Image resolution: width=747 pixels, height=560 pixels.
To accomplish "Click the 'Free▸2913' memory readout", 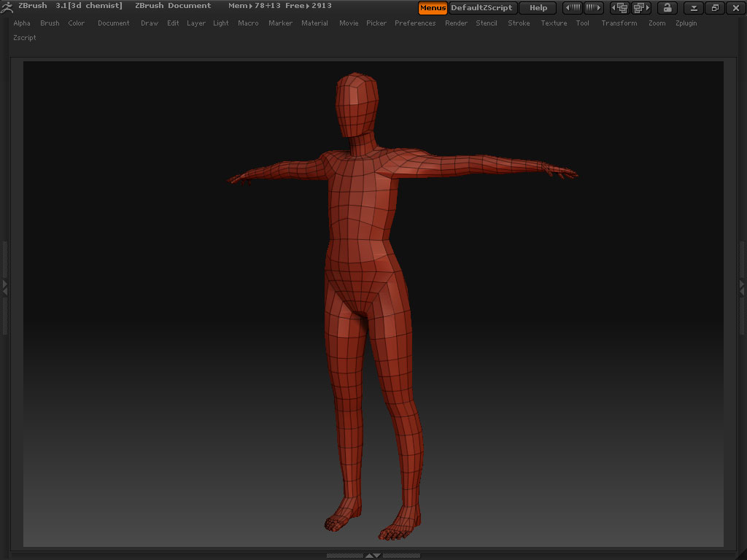I will (309, 6).
